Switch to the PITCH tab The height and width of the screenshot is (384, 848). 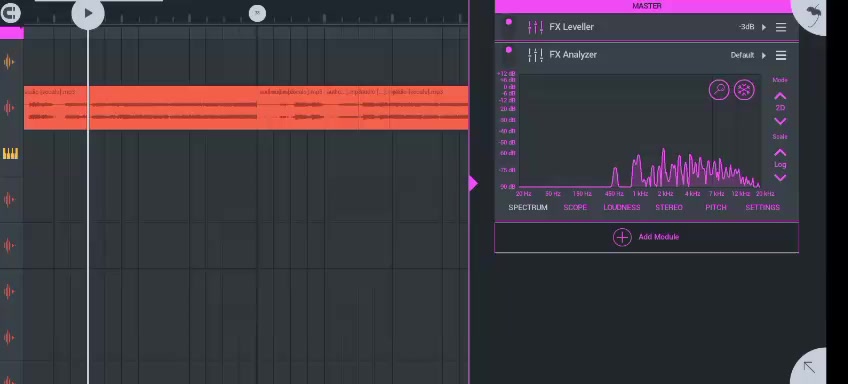pyautogui.click(x=716, y=208)
